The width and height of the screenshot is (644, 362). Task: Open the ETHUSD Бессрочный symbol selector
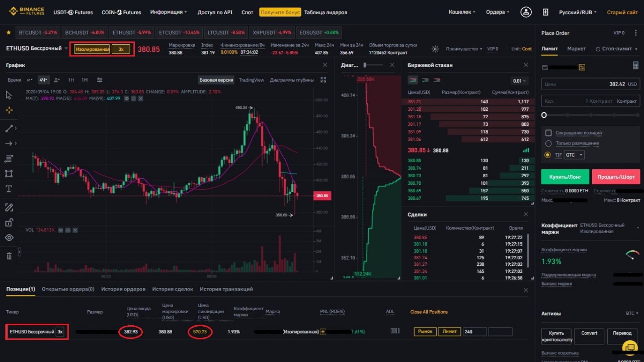[x=37, y=49]
